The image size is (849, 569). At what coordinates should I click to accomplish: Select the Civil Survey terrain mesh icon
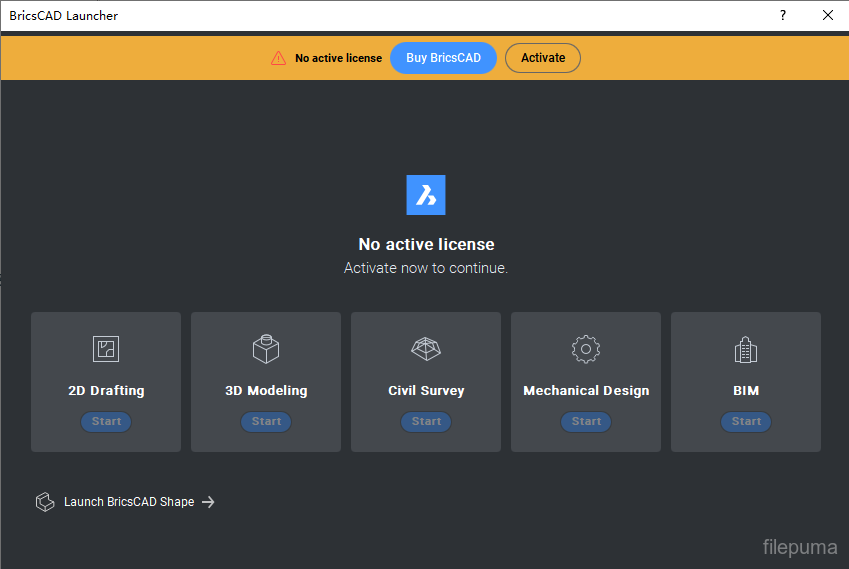(x=426, y=349)
